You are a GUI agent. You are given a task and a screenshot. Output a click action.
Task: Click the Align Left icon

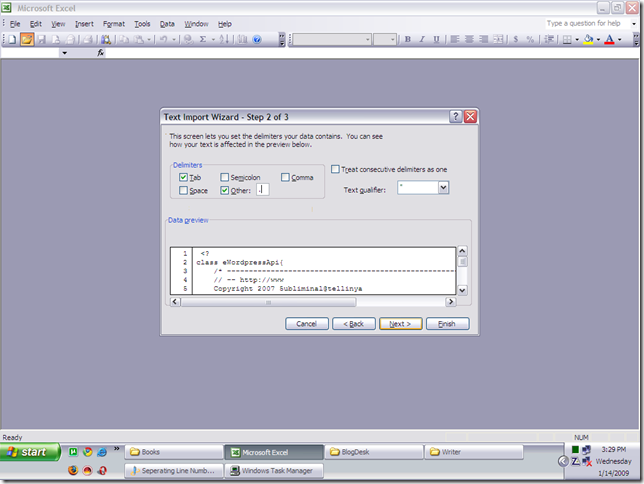coord(455,39)
